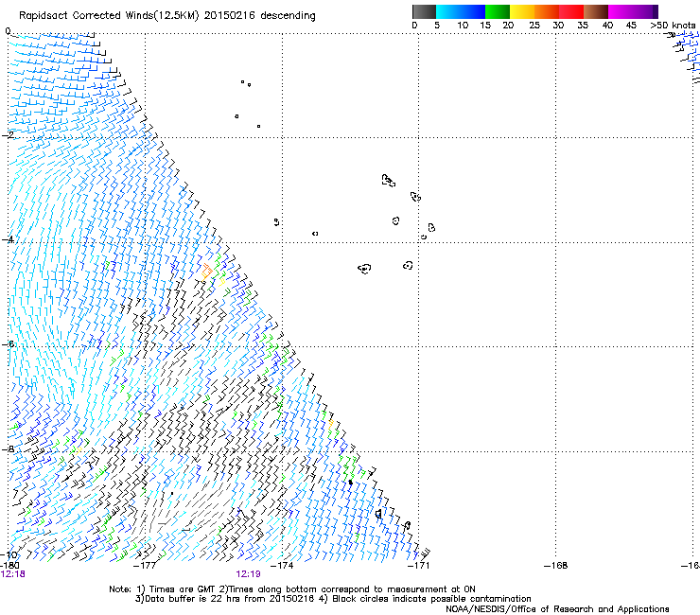Click the purple 12:19 time label

point(248,574)
